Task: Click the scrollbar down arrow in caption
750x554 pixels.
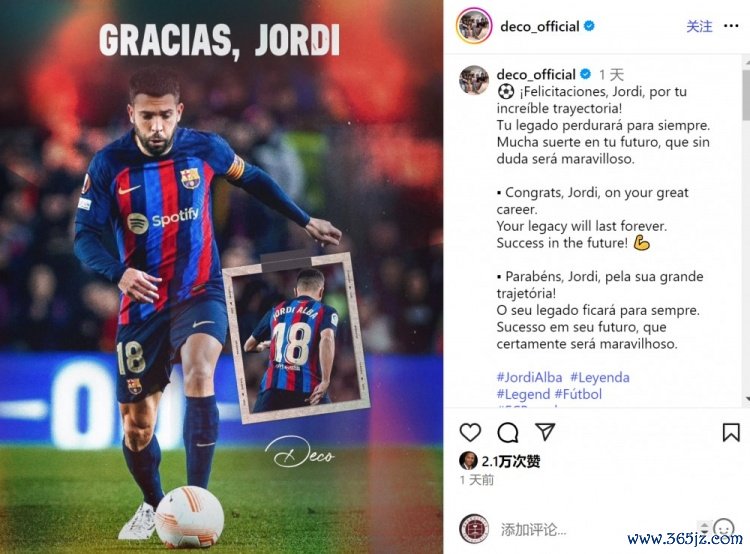Action: tap(746, 399)
